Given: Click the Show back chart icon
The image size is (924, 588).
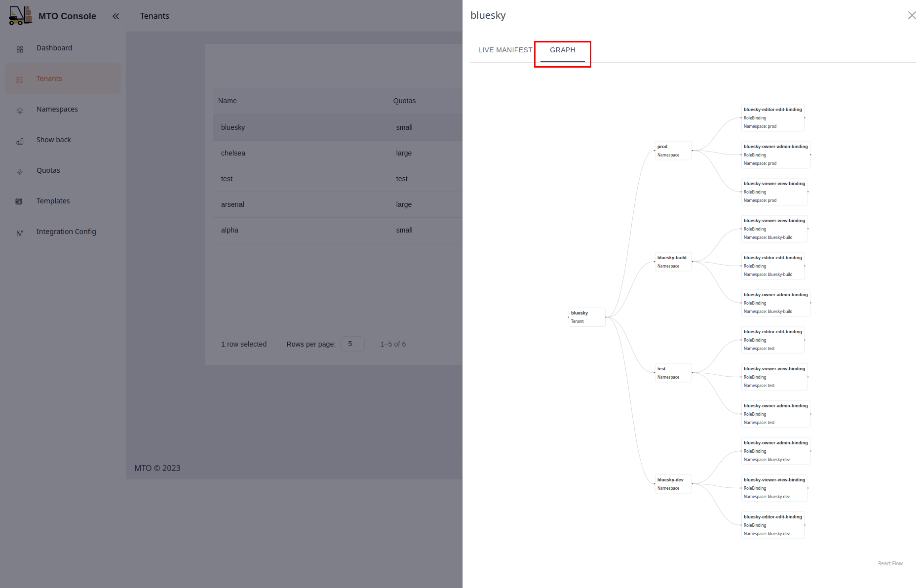Looking at the screenshot, I should tap(20, 141).
